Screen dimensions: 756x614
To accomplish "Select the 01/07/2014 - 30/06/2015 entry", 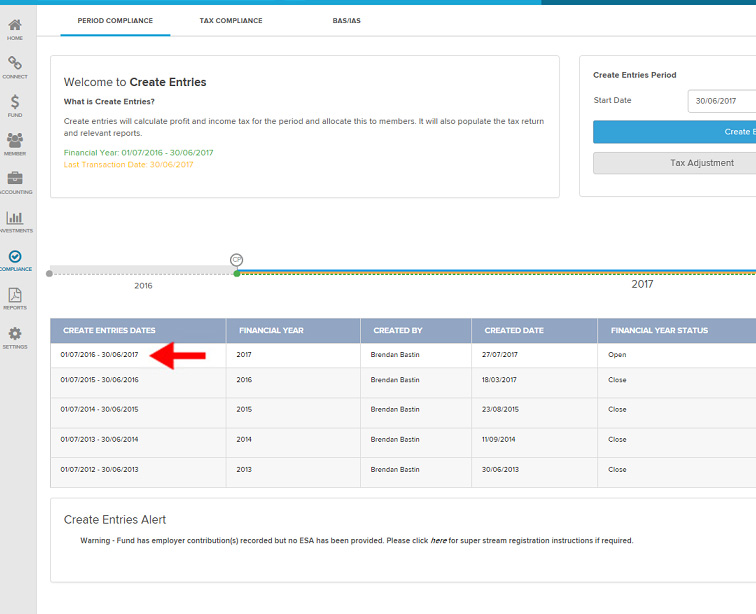I will (x=99, y=409).
